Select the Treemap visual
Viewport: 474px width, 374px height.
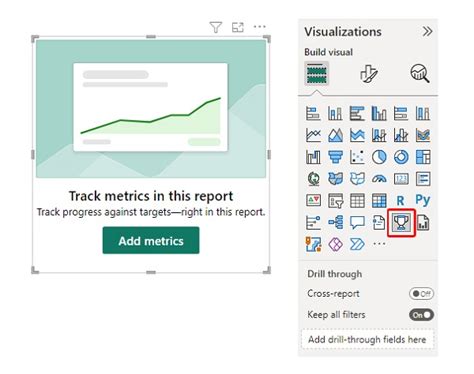click(x=423, y=157)
